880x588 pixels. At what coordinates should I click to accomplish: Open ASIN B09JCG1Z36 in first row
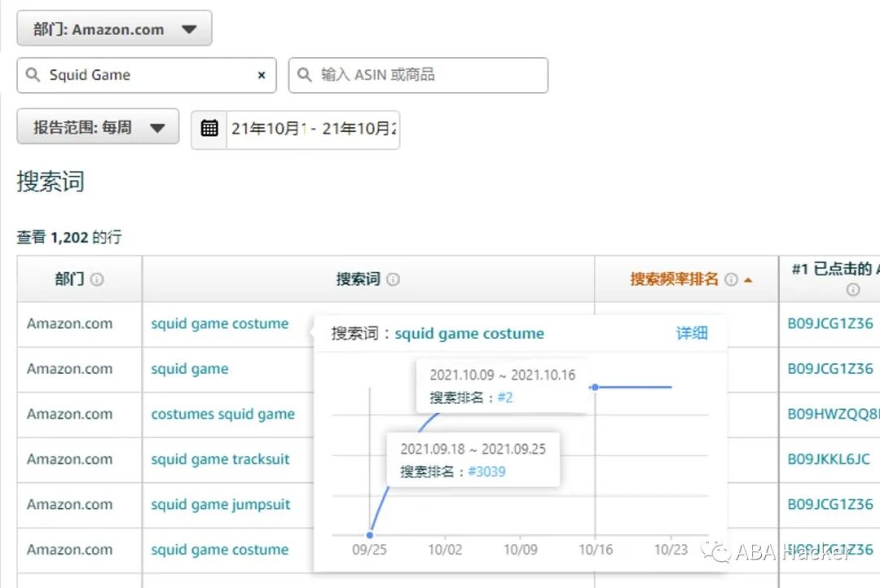(x=830, y=324)
